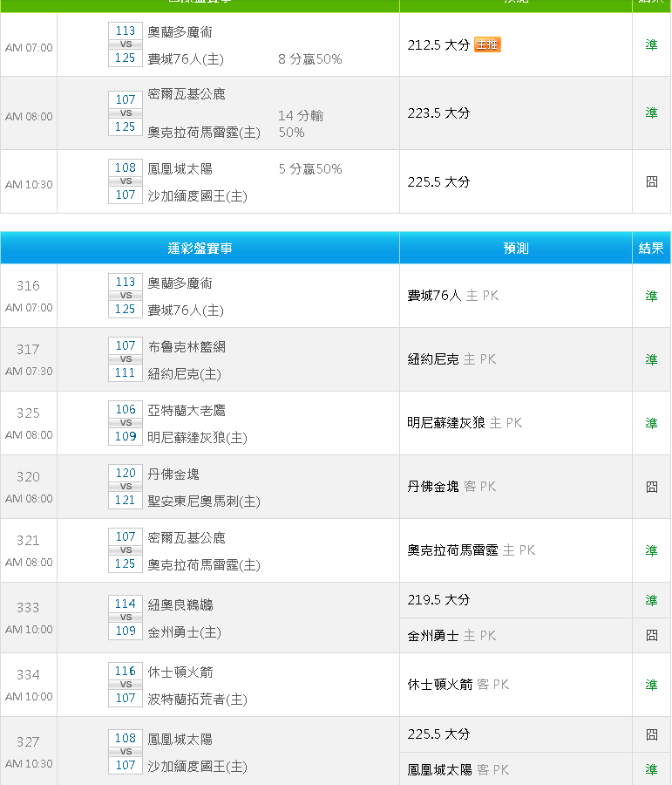The image size is (672, 785).
Task: Click the blue 預測 column header
Action: pyautogui.click(x=515, y=248)
